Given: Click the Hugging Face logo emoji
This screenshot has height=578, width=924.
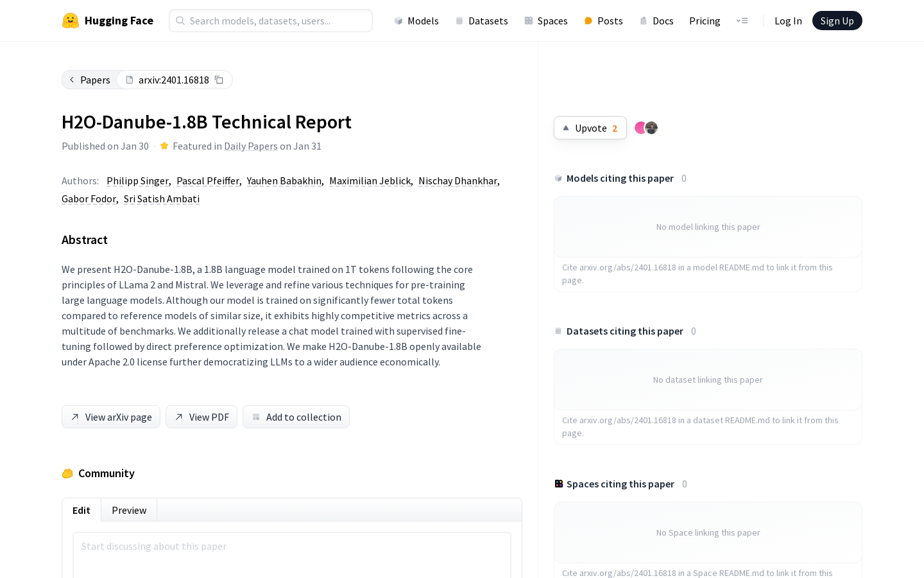Looking at the screenshot, I should tap(71, 21).
